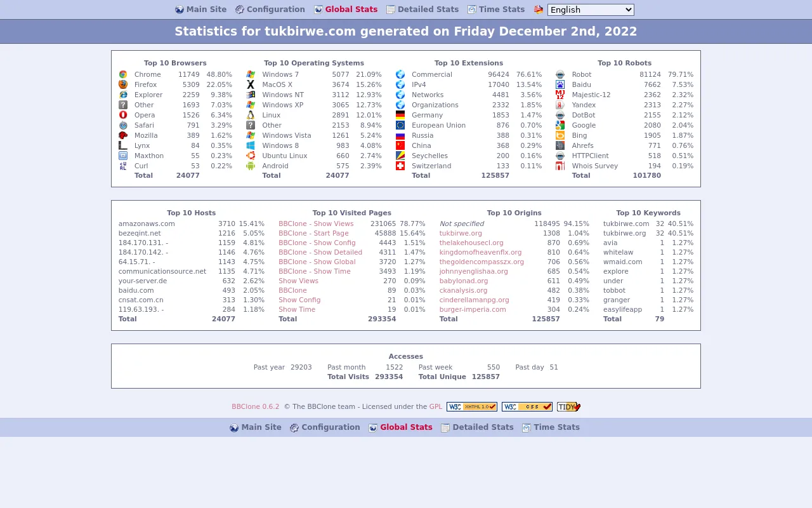The image size is (812, 508).
Task: Click the whitelaw keyword entry
Action: pyautogui.click(x=619, y=252)
